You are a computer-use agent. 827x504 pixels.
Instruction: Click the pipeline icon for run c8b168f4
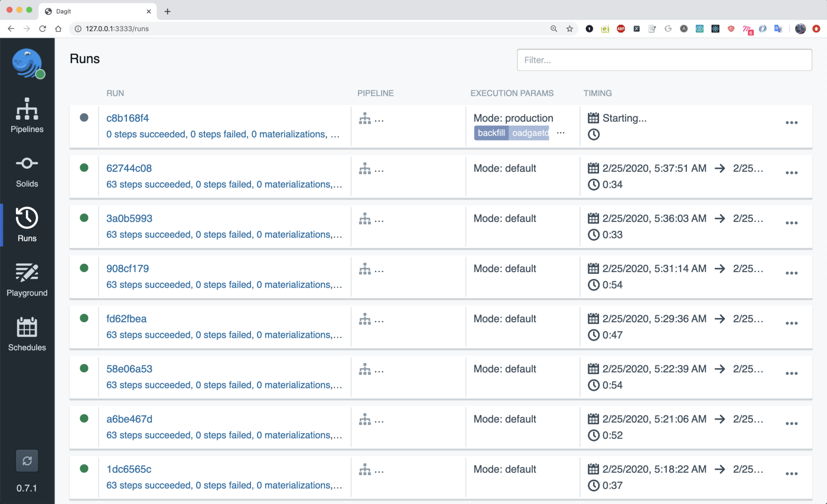pyautogui.click(x=365, y=119)
